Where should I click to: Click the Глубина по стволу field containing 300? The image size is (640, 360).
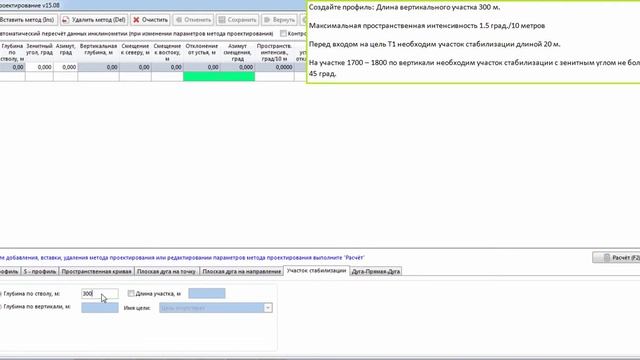coord(100,293)
